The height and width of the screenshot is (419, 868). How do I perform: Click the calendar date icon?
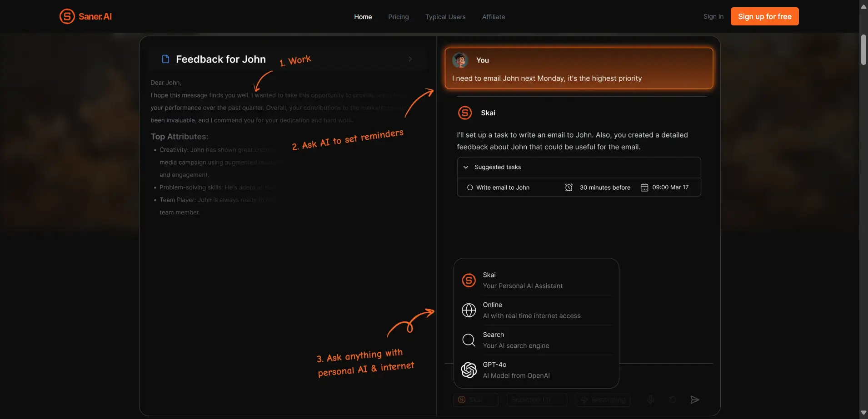click(644, 187)
